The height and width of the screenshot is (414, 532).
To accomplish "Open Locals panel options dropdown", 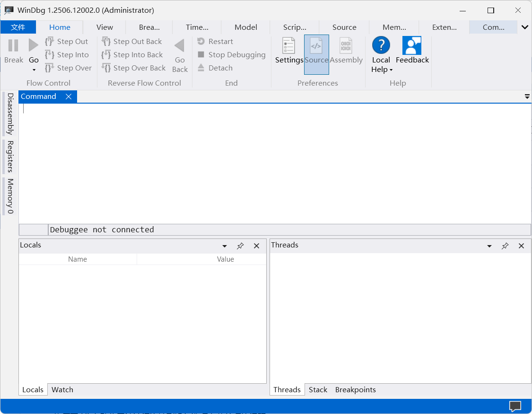I will tap(225, 246).
